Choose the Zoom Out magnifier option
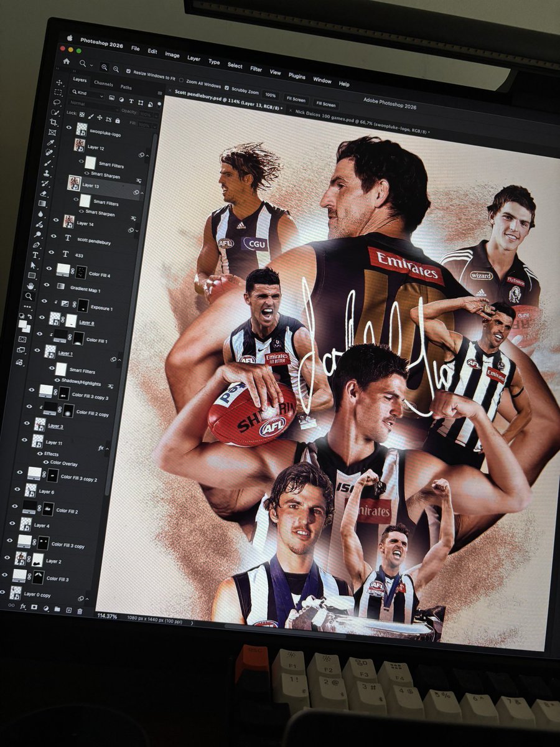Viewport: 560px width, 747px height. pyautogui.click(x=116, y=68)
